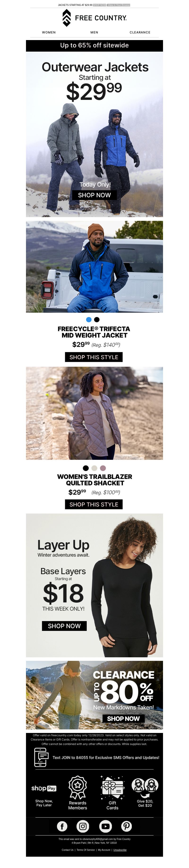Select the black color swatch for Trifecta jacket

pyautogui.click(x=97, y=319)
